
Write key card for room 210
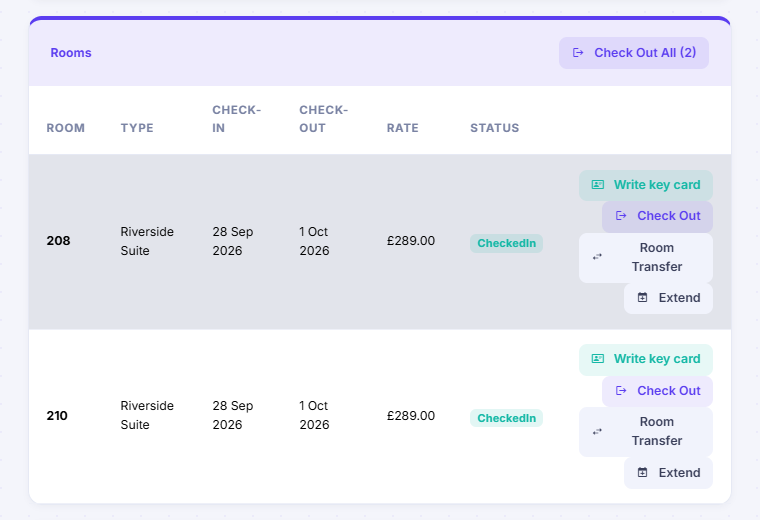[x=646, y=359]
